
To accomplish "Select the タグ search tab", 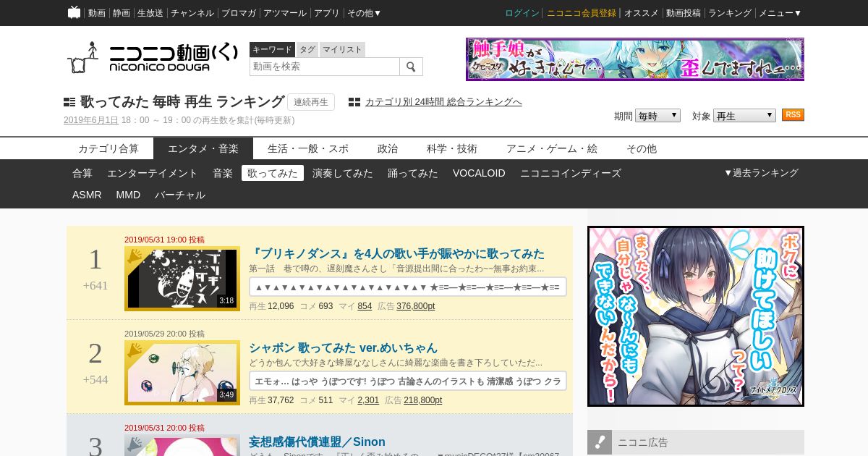I will click(x=307, y=49).
